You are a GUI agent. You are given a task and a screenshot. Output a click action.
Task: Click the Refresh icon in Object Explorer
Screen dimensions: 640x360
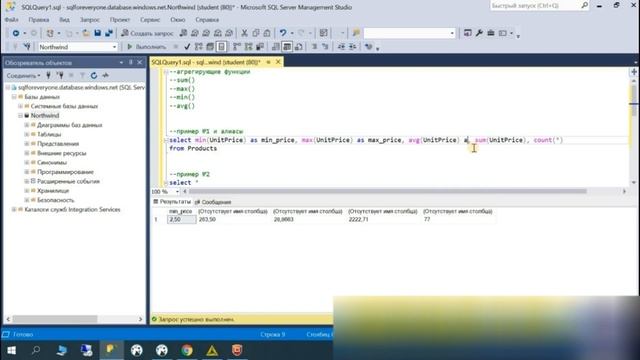click(94, 76)
